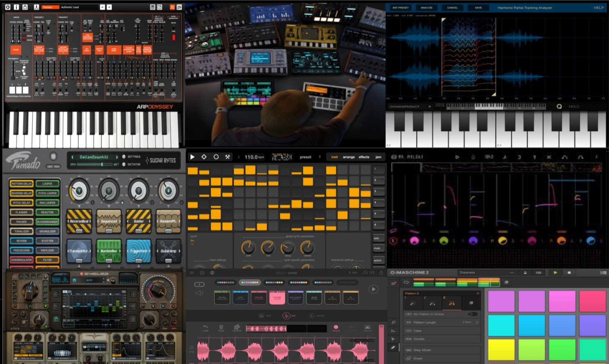This screenshot has width=609, height=364.
Task: Click Turnado knob number 1
Action: pyautogui.click(x=79, y=191)
